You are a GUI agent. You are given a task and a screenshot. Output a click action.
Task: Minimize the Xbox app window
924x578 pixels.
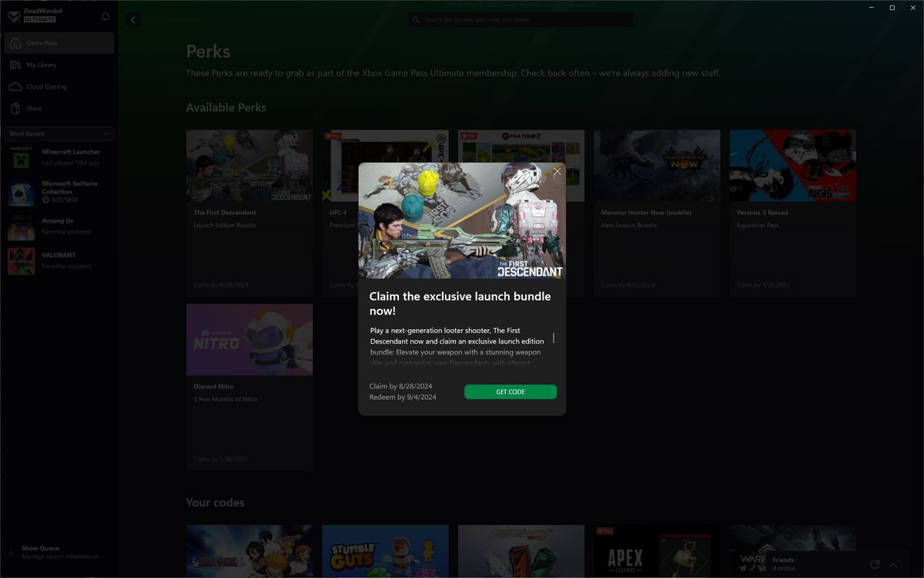click(871, 8)
